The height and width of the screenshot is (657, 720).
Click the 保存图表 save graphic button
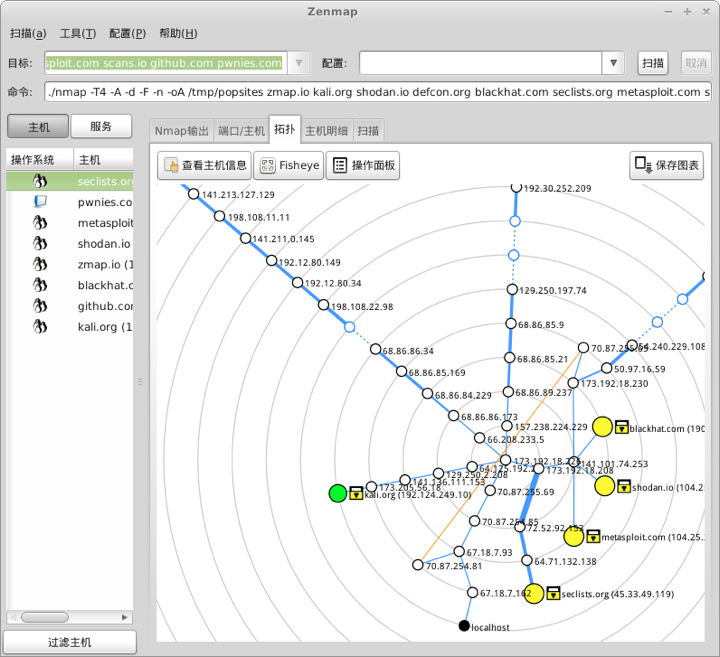coord(667,166)
